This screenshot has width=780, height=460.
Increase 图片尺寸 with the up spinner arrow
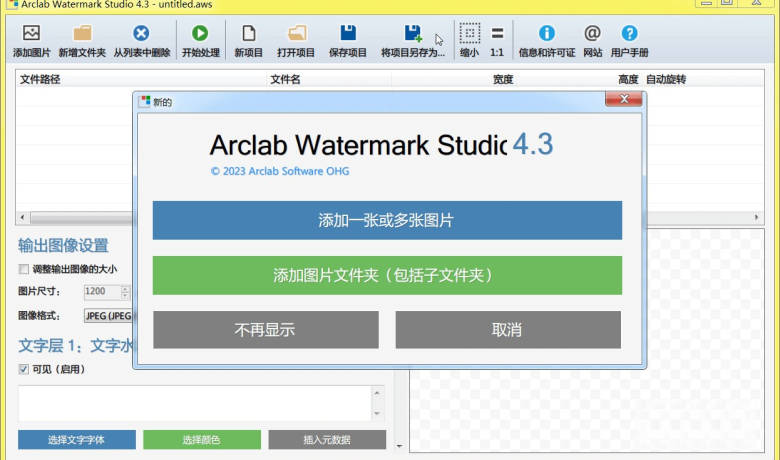pyautogui.click(x=125, y=288)
